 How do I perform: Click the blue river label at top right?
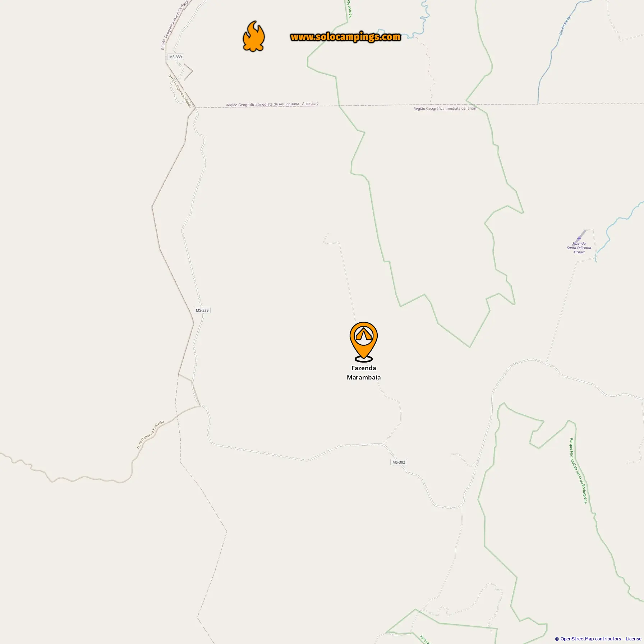[565, 26]
